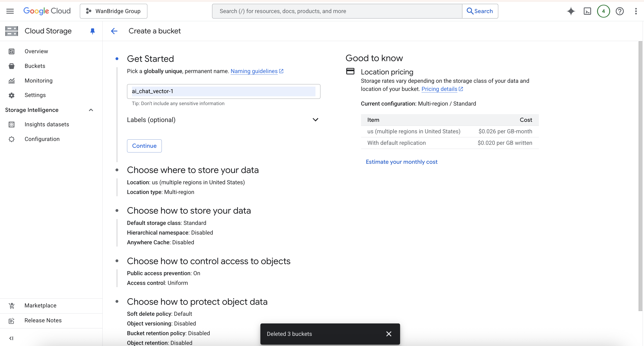Screen dimensions: 644x346
Task: Select Insights datasets sidebar item
Action: click(x=47, y=125)
